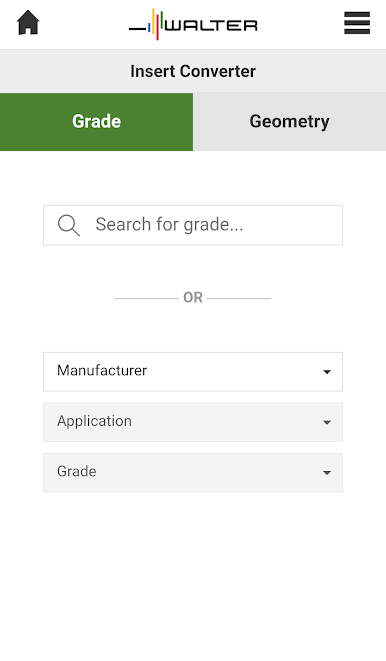Image resolution: width=386 pixels, height=661 pixels.
Task: Switch to the Geometry tab
Action: pyautogui.click(x=290, y=122)
